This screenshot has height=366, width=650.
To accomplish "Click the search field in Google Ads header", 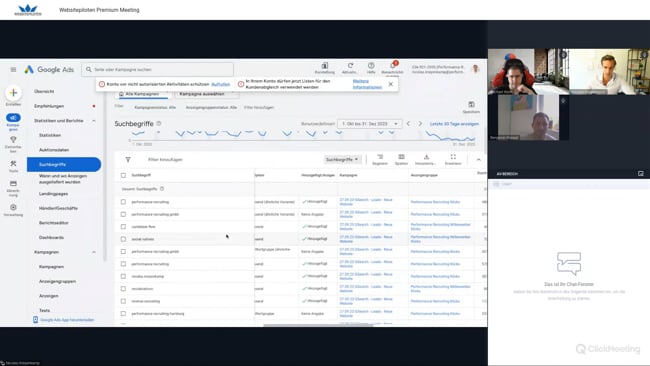I will (158, 70).
